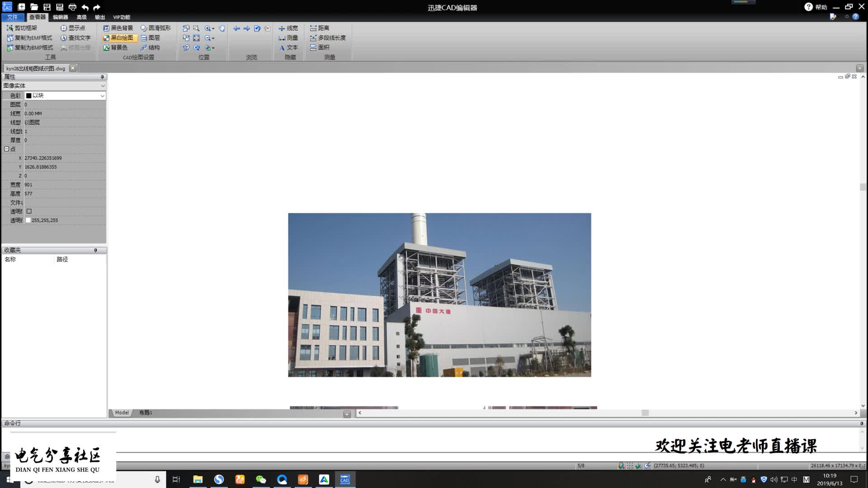Click the vertical scrollbar thumb of drawing
This screenshot has height=488, width=868.
coord(863,187)
